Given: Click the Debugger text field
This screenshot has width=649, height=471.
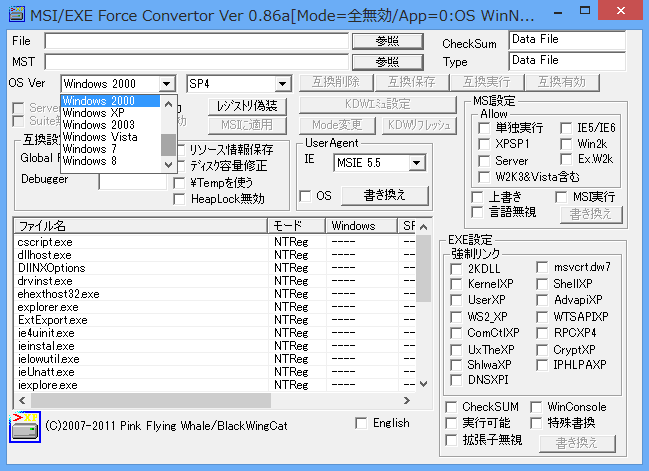Looking at the screenshot, I should (x=132, y=181).
